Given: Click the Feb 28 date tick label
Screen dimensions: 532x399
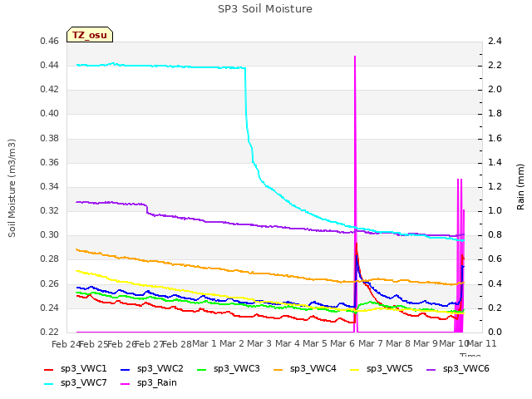Looking at the screenshot, I should (x=177, y=344).
